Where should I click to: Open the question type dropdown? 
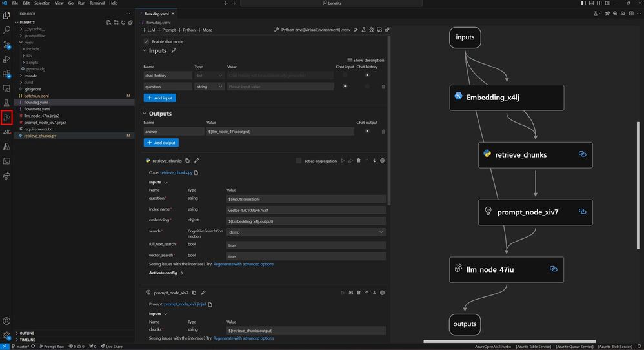coord(209,87)
